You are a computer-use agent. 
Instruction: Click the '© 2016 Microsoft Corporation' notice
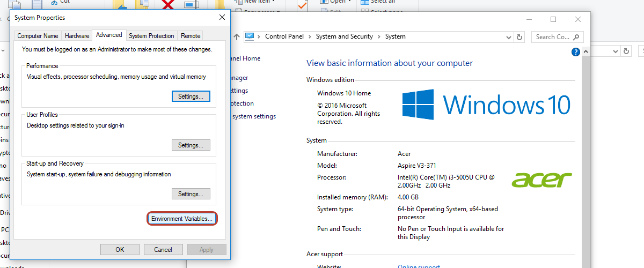pos(348,114)
